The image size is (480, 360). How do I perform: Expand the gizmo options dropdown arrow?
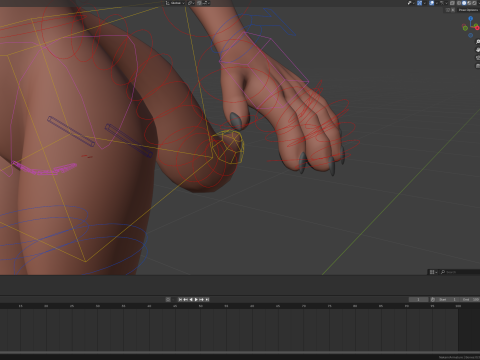424,3
